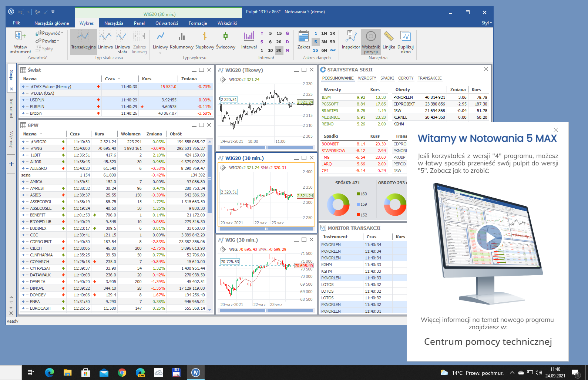Toggle the Wskaźnik pozycji crosshair tool
This screenshot has width=588, height=380.
tap(371, 42)
